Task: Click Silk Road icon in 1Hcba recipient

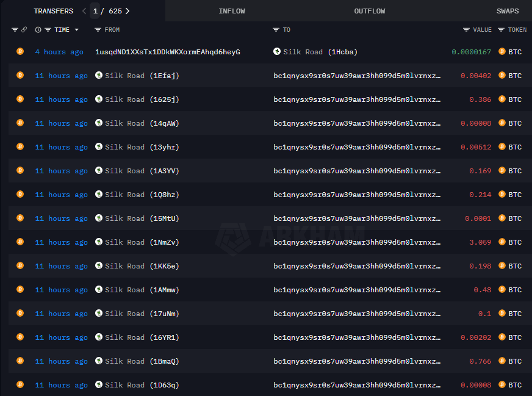Action: pyautogui.click(x=277, y=52)
